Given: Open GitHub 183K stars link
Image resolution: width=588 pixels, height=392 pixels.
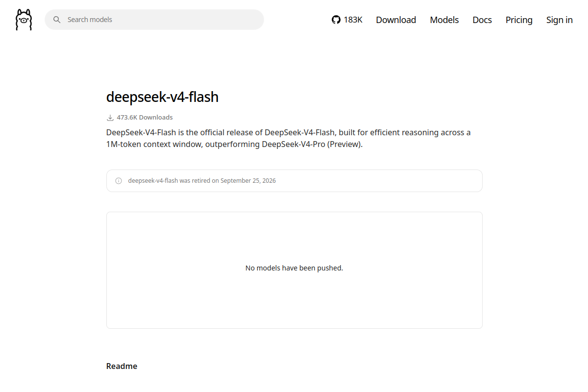Looking at the screenshot, I should pyautogui.click(x=347, y=20).
